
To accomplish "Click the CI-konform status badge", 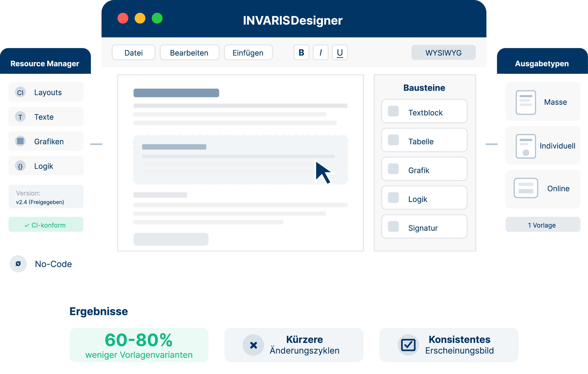I will [46, 225].
